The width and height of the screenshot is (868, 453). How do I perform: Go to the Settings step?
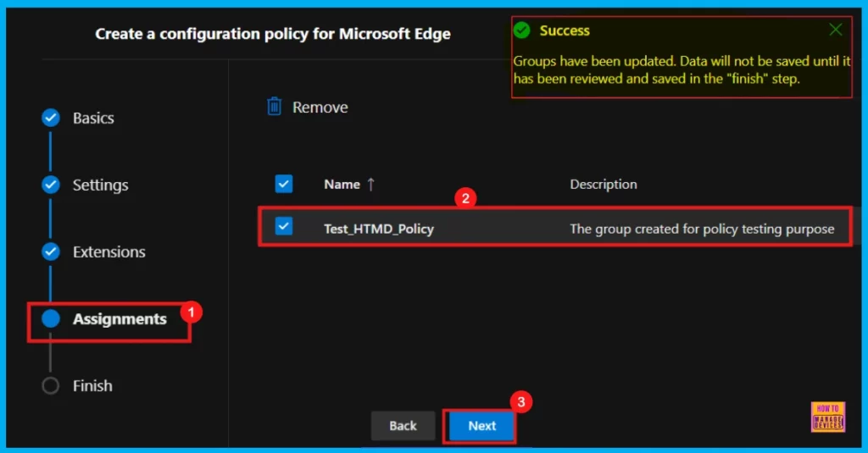[x=101, y=185]
